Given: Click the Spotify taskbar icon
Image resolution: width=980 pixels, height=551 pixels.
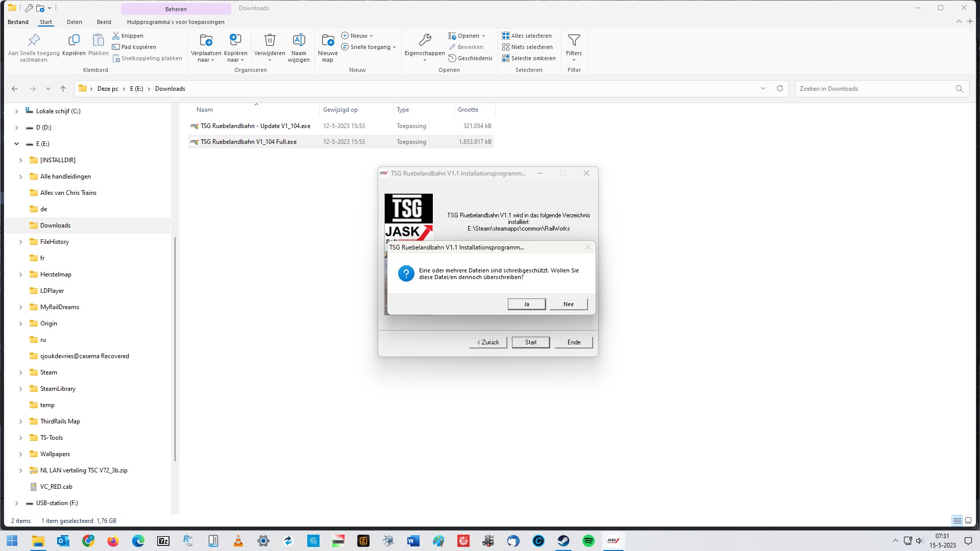Looking at the screenshot, I should (x=587, y=540).
